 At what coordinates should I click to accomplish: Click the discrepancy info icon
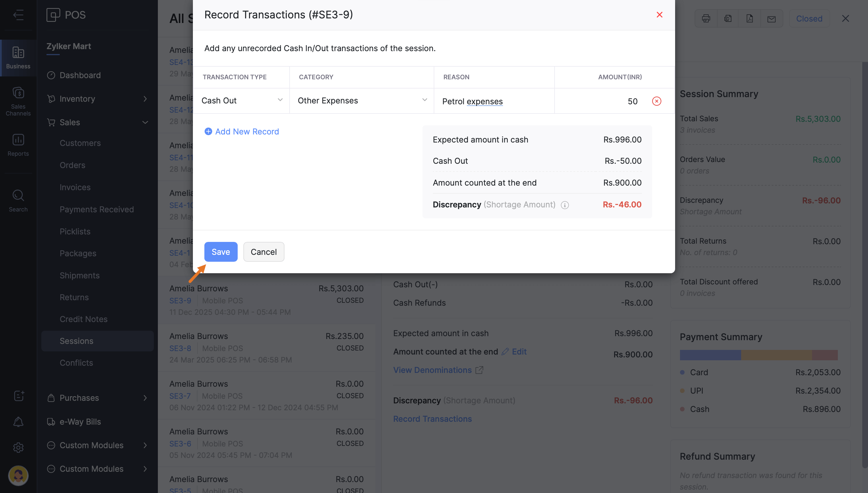tap(565, 205)
